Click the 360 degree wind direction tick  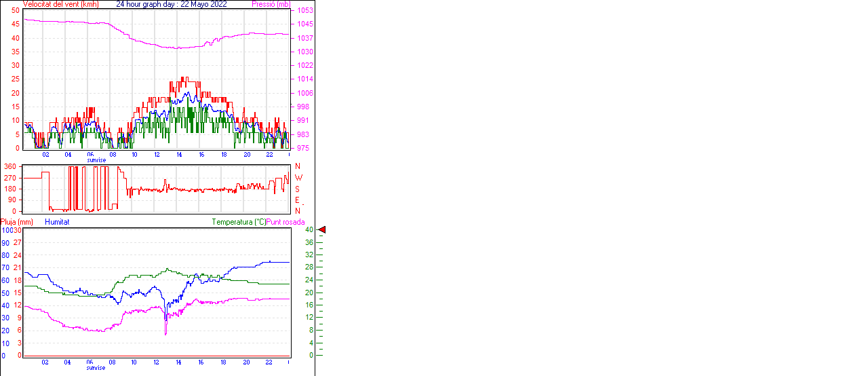pos(10,166)
